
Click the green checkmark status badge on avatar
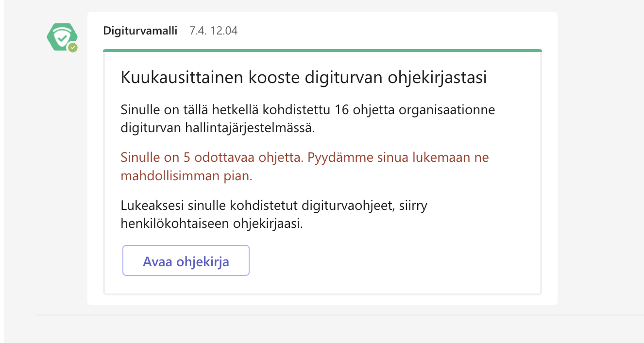coord(73,47)
